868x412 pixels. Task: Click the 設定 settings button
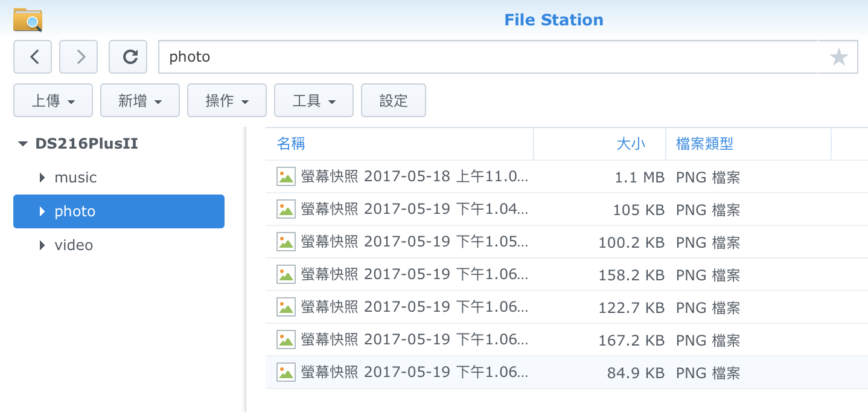click(x=394, y=100)
